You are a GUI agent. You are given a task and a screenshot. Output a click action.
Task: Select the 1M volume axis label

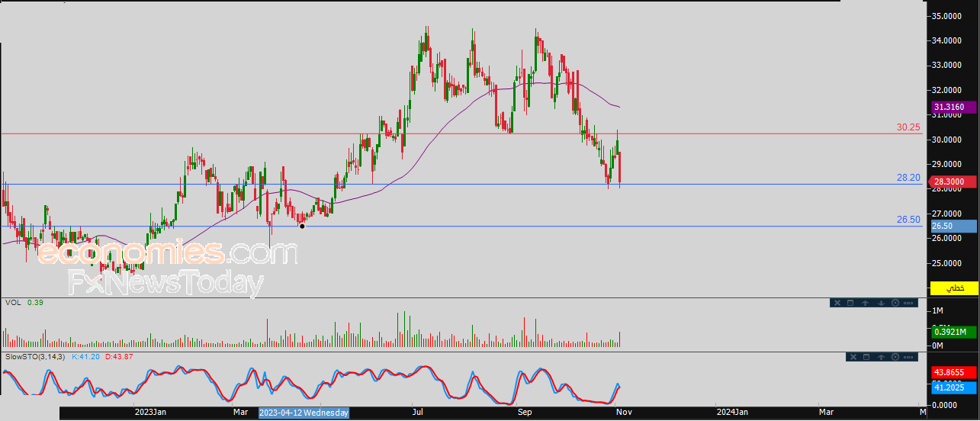point(936,311)
